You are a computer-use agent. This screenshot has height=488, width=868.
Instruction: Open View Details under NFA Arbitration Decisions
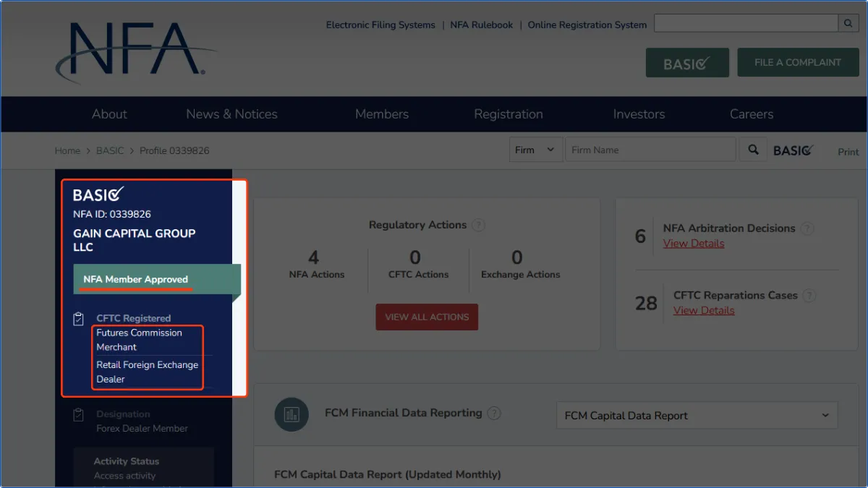(694, 244)
